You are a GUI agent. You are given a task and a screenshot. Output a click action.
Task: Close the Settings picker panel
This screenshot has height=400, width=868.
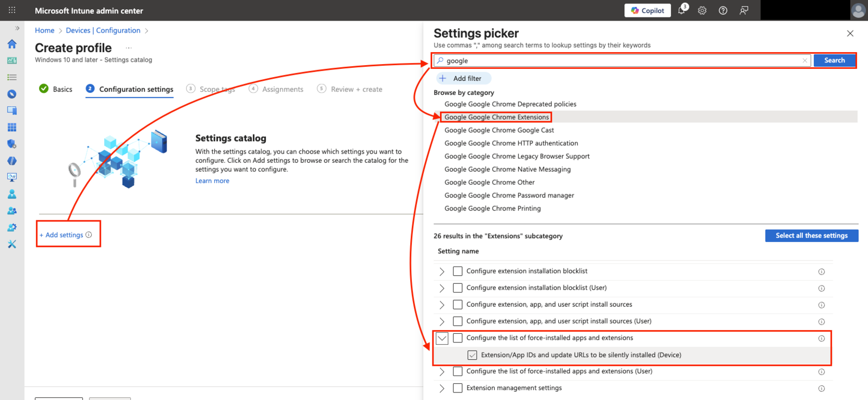click(x=850, y=34)
